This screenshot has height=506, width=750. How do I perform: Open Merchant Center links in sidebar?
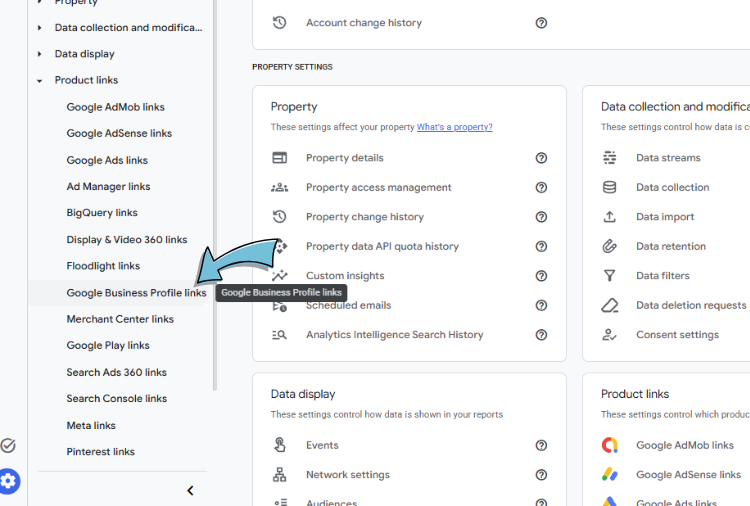point(120,319)
